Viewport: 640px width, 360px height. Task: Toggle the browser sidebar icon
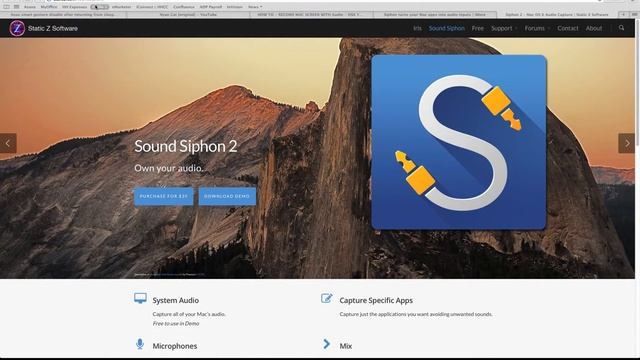[x=7, y=7]
